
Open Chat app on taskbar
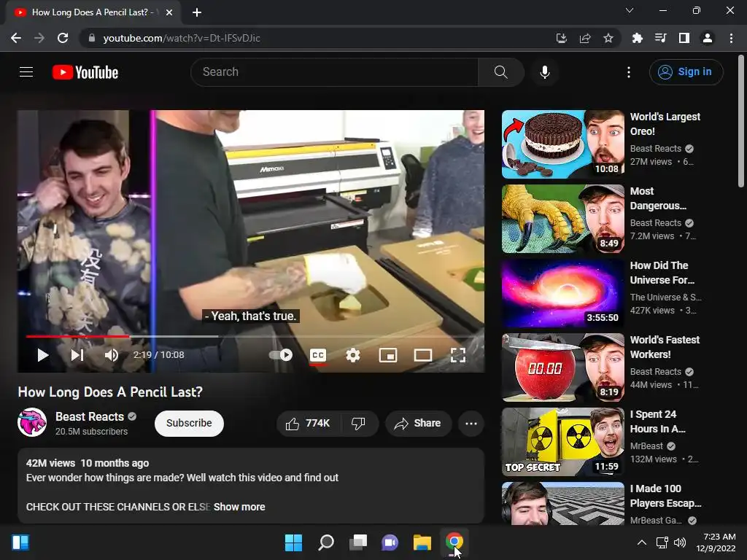[x=390, y=542]
